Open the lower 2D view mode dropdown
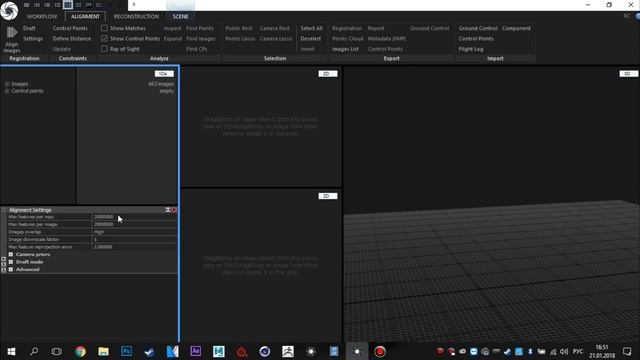The width and height of the screenshot is (640, 360). pos(328,196)
